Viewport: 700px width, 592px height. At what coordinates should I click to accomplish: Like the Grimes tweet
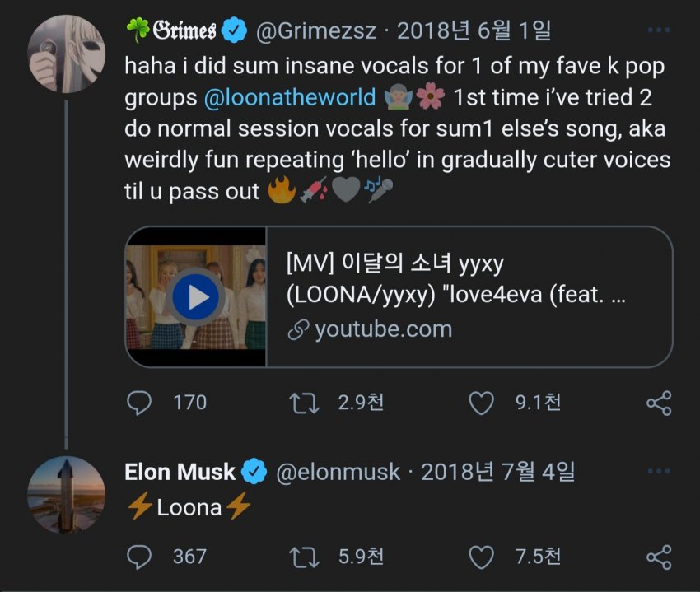click(x=481, y=403)
